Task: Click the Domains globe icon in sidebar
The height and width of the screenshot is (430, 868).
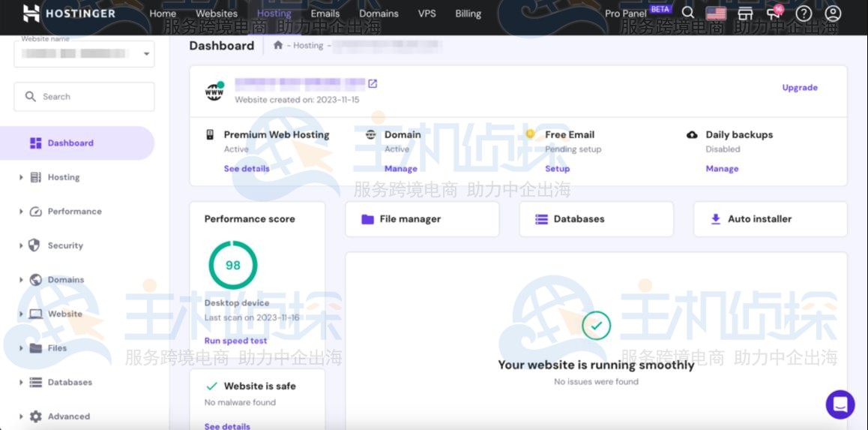Action: (35, 280)
